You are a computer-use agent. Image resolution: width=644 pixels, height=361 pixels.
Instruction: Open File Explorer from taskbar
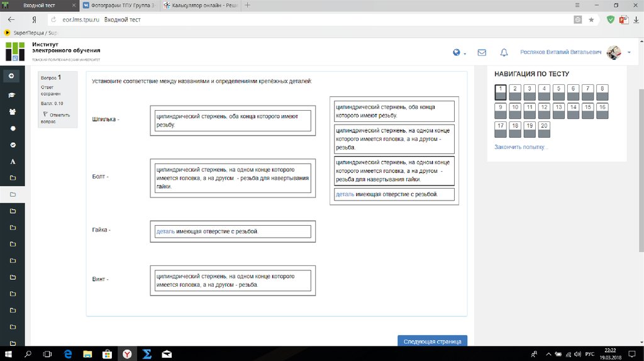[x=87, y=354]
